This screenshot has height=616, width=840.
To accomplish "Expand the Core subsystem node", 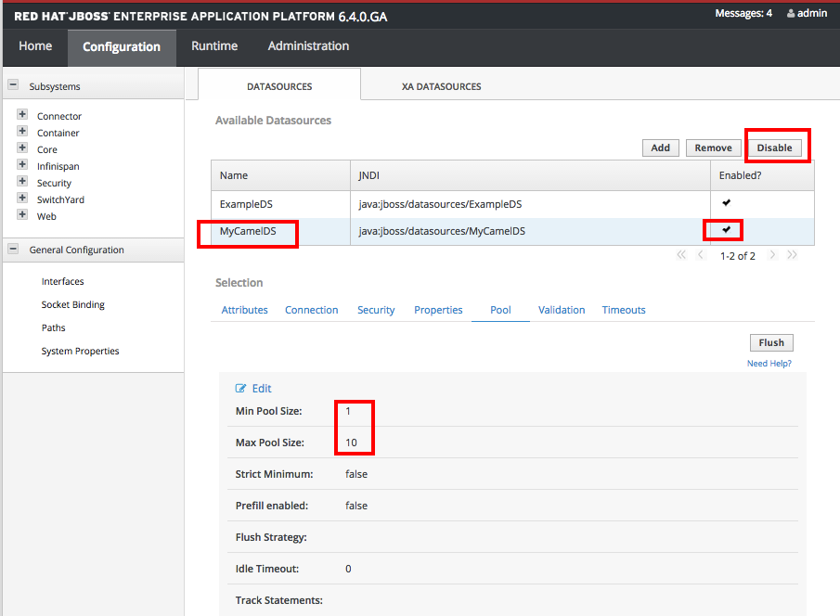I will pos(22,148).
